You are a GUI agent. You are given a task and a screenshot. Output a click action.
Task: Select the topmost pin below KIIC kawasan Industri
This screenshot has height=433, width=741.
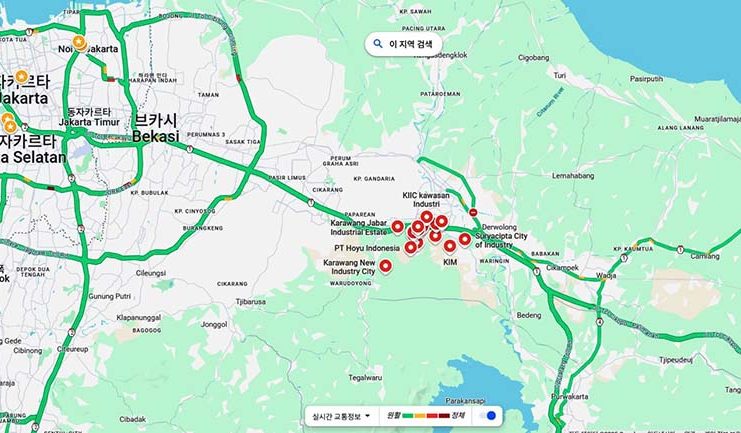(426, 217)
